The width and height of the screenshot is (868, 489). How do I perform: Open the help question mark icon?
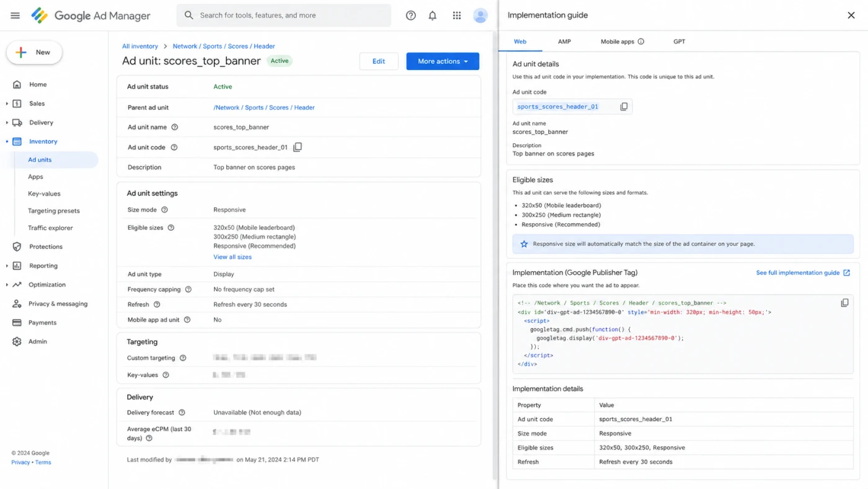tap(410, 16)
